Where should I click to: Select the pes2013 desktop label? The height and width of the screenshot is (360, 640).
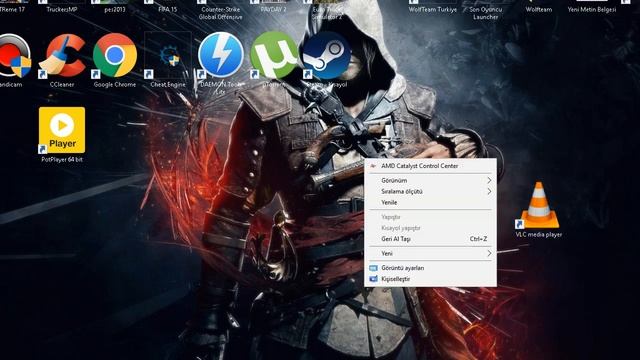point(115,9)
